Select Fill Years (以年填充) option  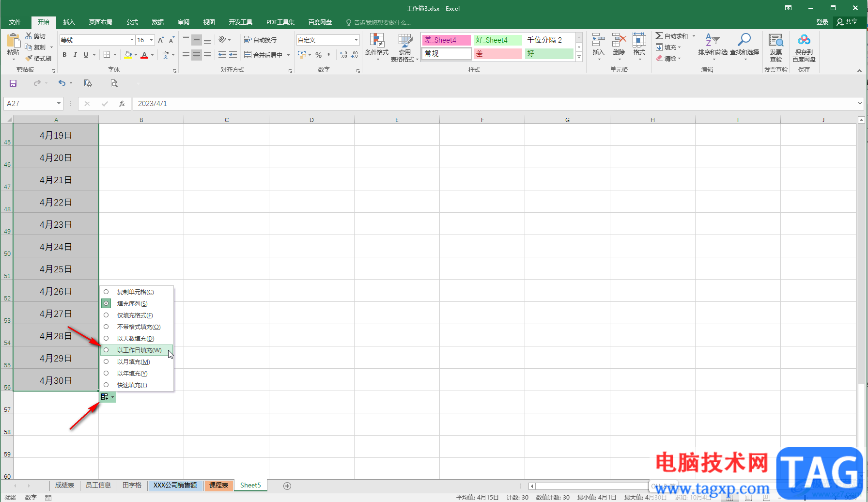pos(136,373)
